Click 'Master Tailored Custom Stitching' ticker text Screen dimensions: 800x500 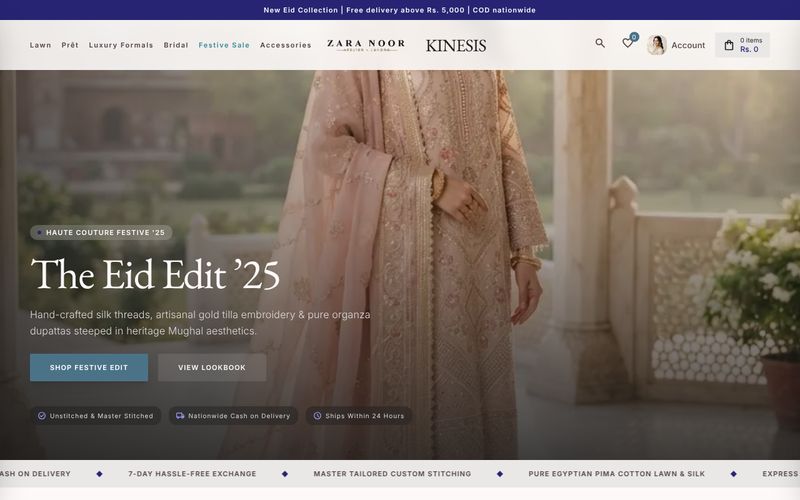click(x=392, y=473)
